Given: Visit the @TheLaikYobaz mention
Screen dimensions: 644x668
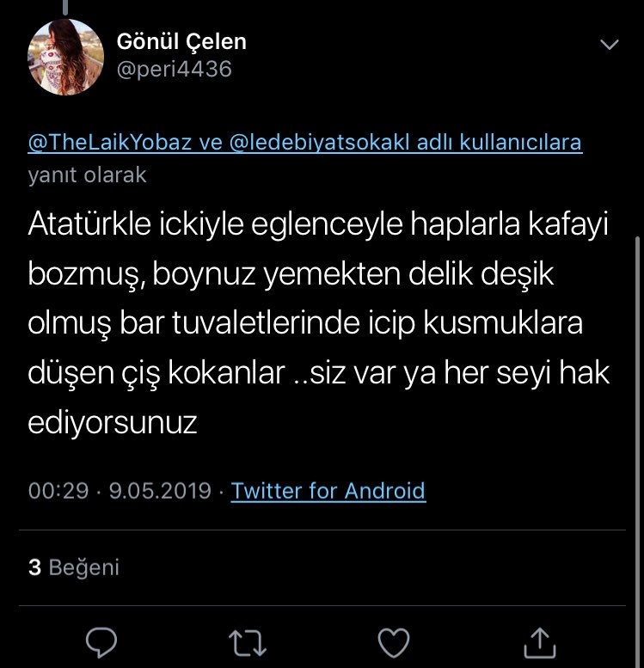Looking at the screenshot, I should (x=110, y=142).
